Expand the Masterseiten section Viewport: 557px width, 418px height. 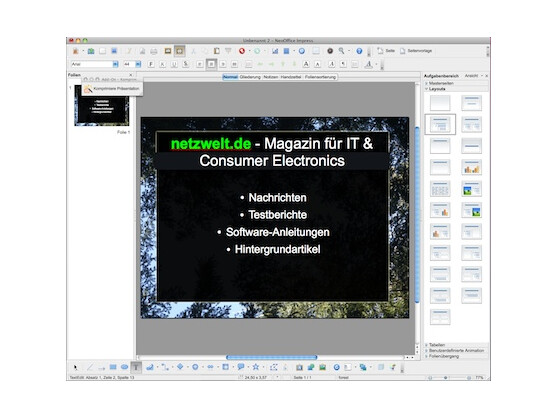pyautogui.click(x=456, y=83)
